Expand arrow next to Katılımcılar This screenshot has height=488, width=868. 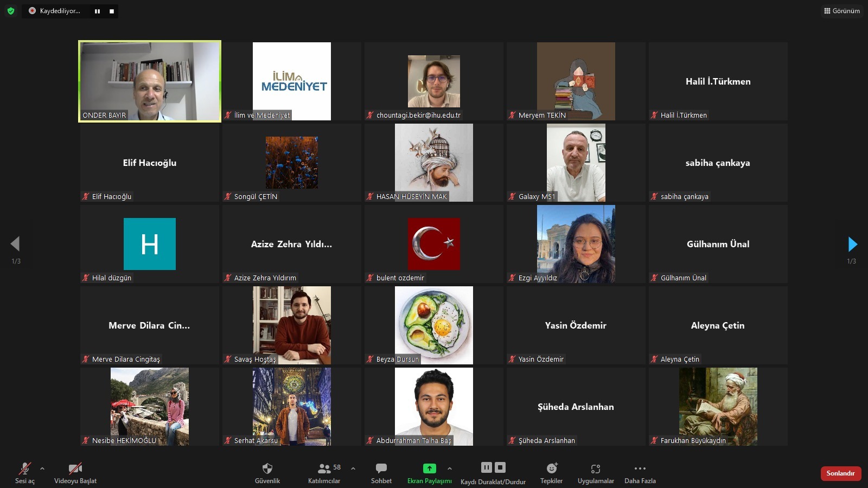pos(353,468)
